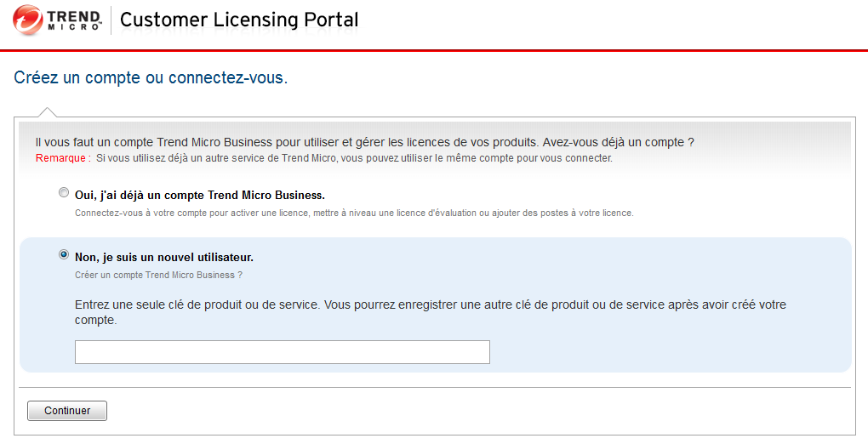Click the 'Créez un compte ou connectez-vous' heading
Screen dimensions: 868x444
point(151,78)
